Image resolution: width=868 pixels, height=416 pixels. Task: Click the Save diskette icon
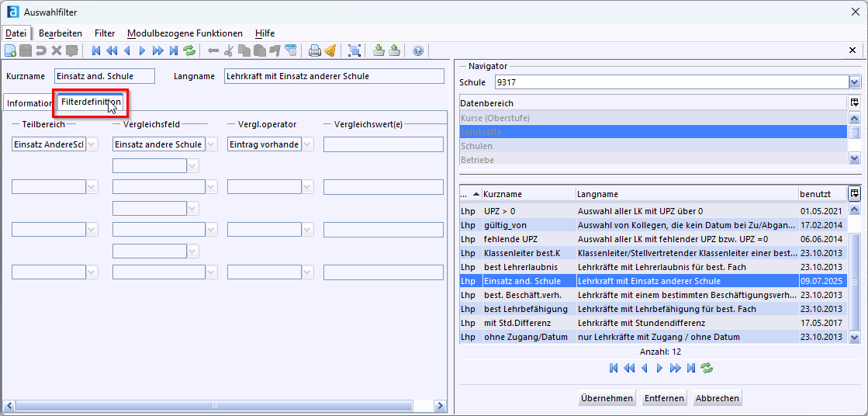click(26, 51)
